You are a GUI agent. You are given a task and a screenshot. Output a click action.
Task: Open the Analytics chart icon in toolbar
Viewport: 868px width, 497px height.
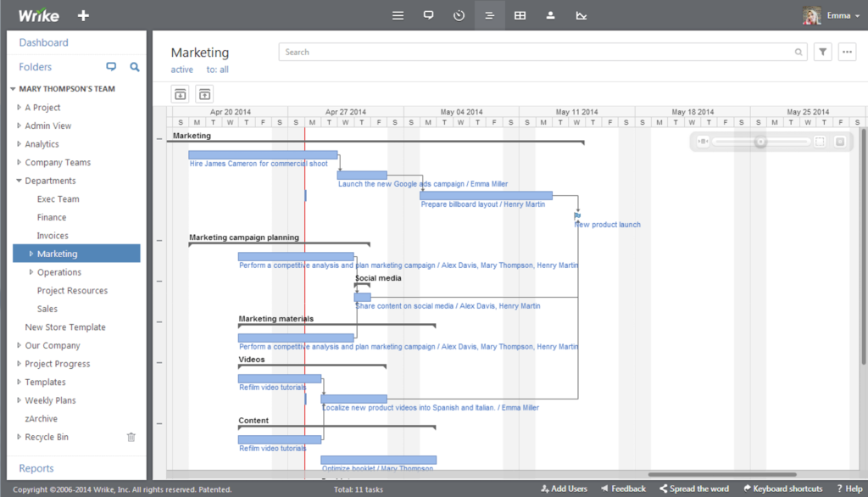[x=581, y=15]
